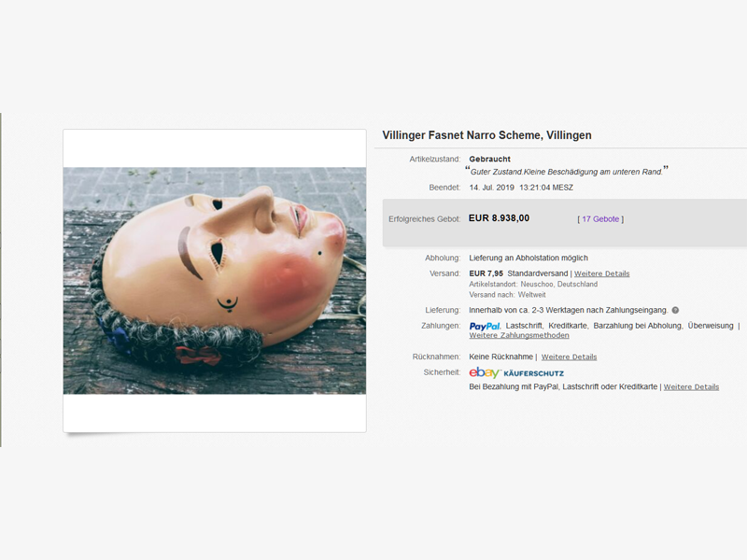Open the 17 Gebote bid history link
This screenshot has height=560, width=747.
click(600, 219)
